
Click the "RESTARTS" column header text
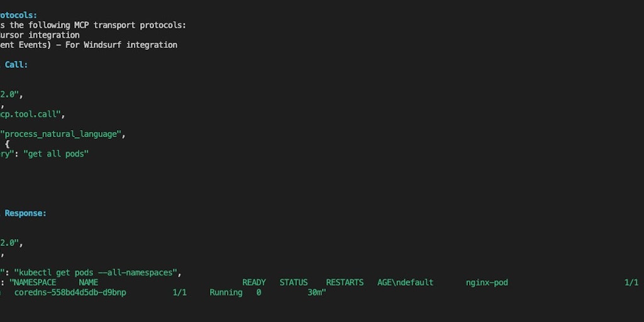[x=345, y=282]
